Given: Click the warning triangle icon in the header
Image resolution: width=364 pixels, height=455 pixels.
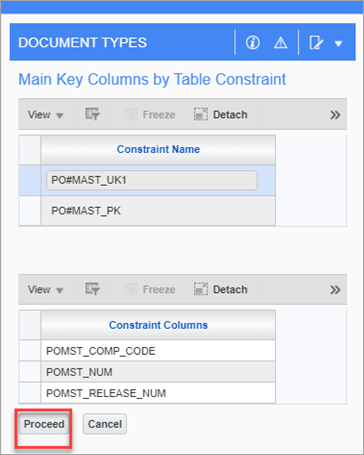Looking at the screenshot, I should pos(281,43).
